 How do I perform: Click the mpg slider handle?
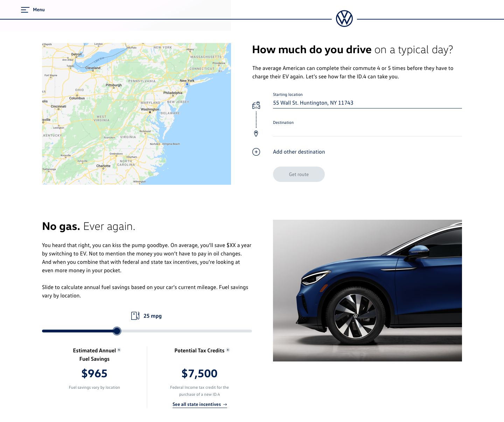pos(117,331)
